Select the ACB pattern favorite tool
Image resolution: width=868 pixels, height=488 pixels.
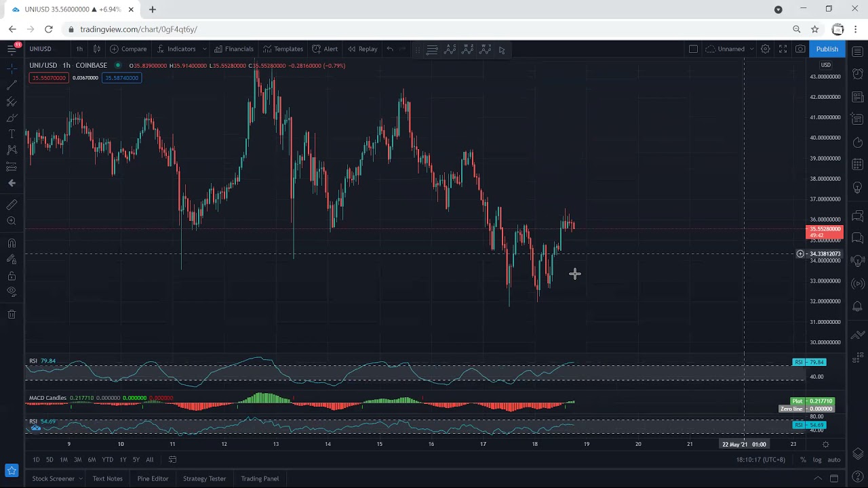coord(450,49)
